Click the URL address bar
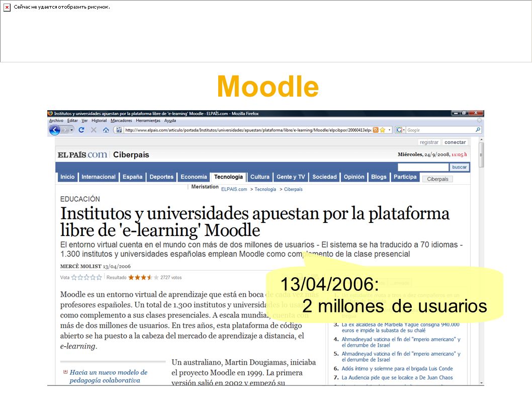Screen dimensions: 532x399 click(248, 130)
